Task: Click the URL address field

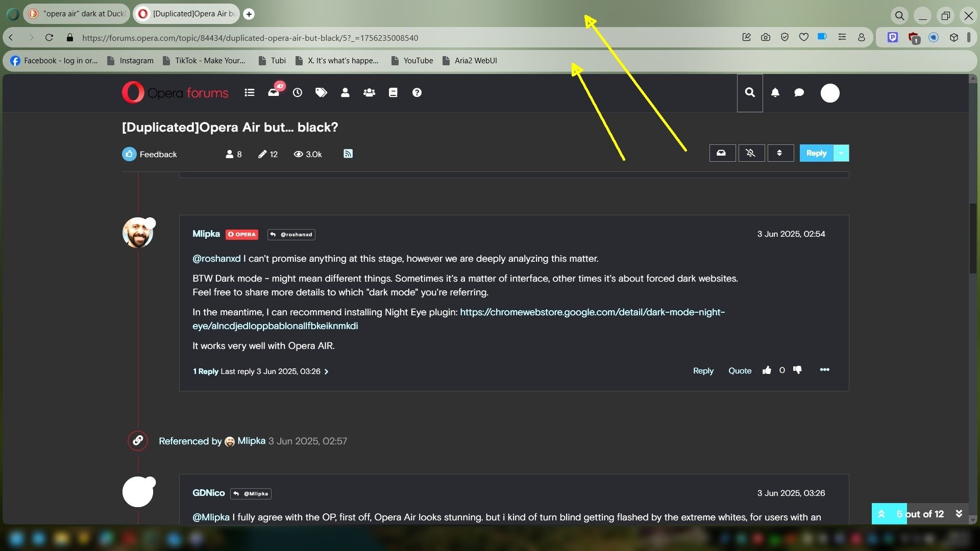Action: 403,38
